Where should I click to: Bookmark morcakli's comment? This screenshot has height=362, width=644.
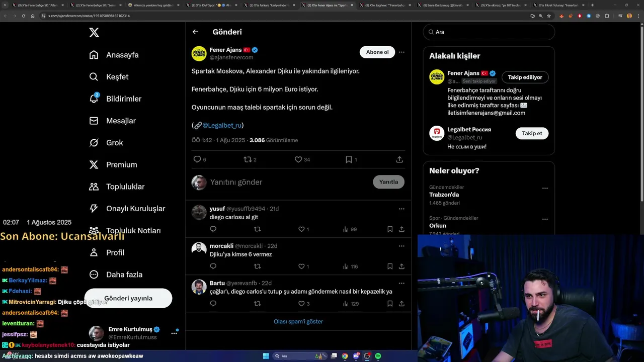point(390,266)
